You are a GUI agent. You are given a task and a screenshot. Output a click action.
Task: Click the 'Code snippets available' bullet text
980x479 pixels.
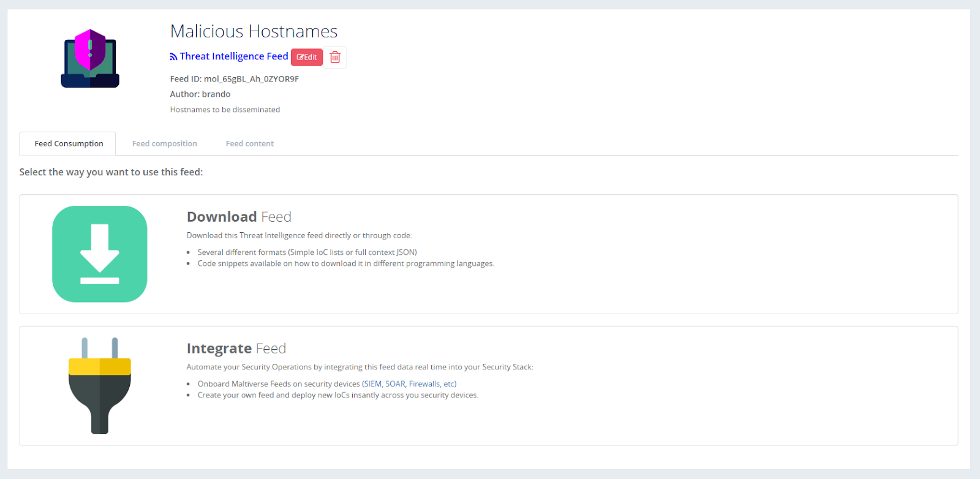345,264
